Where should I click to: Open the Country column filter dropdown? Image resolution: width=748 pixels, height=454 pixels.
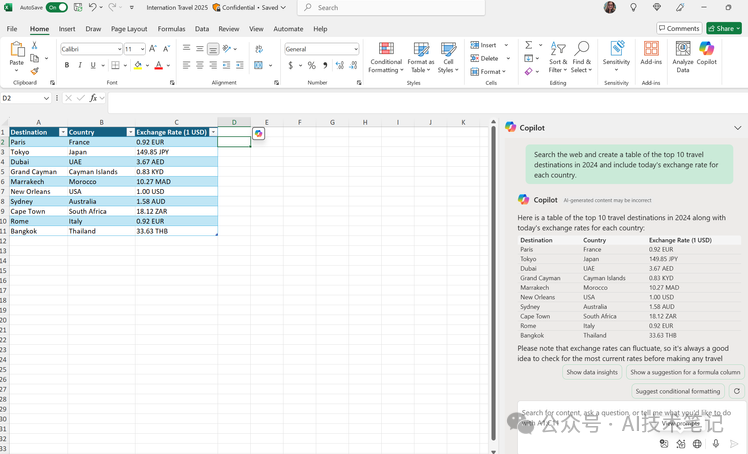(x=130, y=132)
